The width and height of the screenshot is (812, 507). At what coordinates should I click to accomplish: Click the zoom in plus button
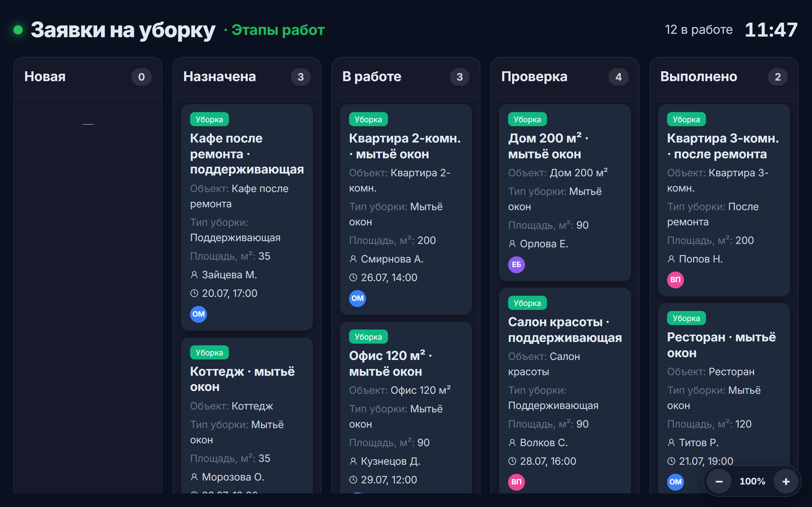pos(786,482)
